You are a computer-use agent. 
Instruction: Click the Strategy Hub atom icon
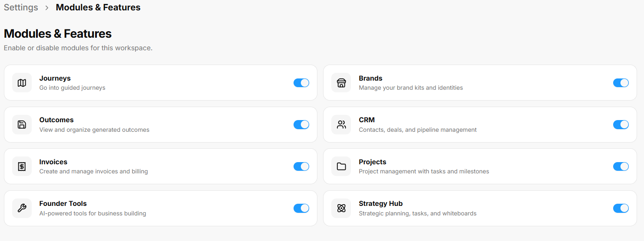pos(341,208)
